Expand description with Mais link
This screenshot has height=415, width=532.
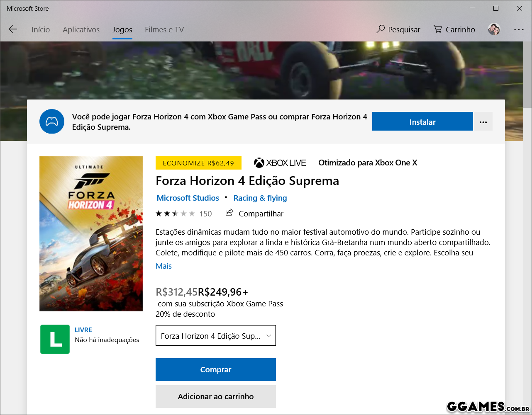click(x=164, y=266)
